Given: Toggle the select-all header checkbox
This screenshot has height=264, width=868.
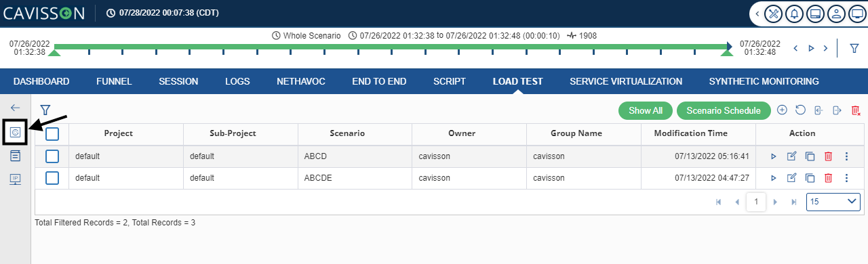Looking at the screenshot, I should [52, 134].
